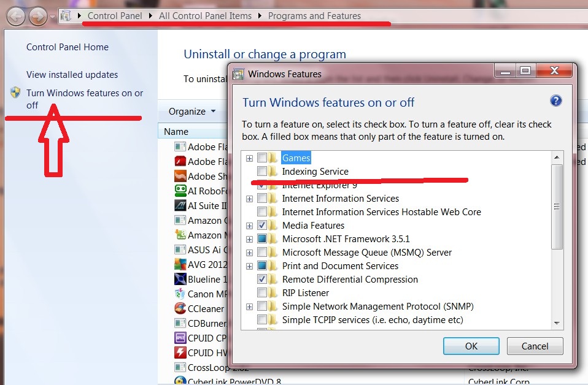Click the Media Features folder icon
Viewport: 588px width, 385px height.
click(x=273, y=226)
